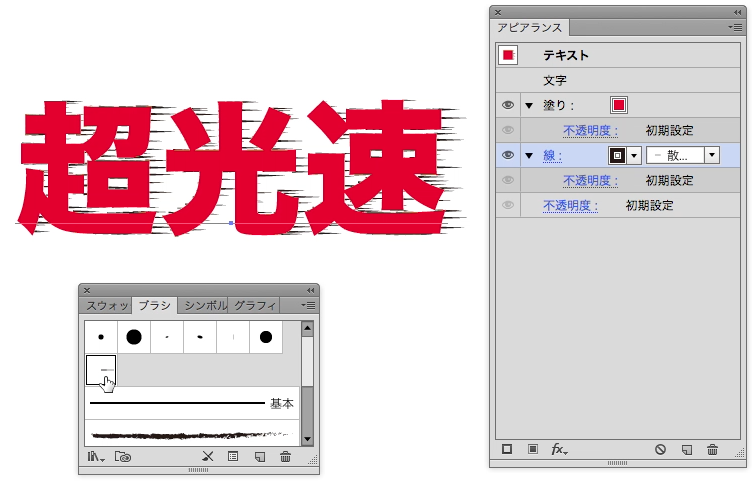
Task: Select the fourth angled oval brush
Action: click(200, 337)
